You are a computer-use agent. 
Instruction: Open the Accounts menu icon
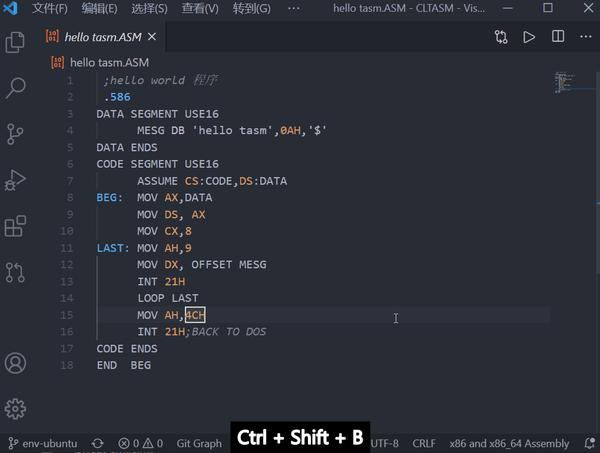[x=15, y=363]
